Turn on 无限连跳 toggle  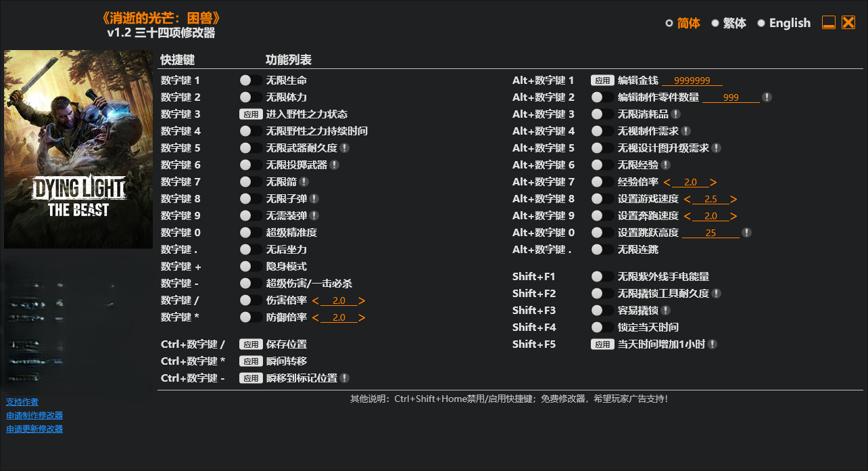pyautogui.click(x=602, y=250)
